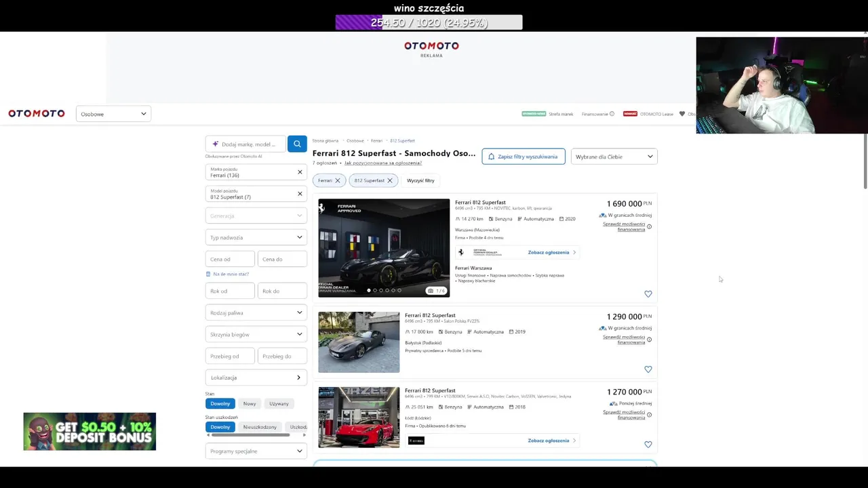Open the black Ferrari listing photo
Screen dimensions: 868x488
[384, 247]
